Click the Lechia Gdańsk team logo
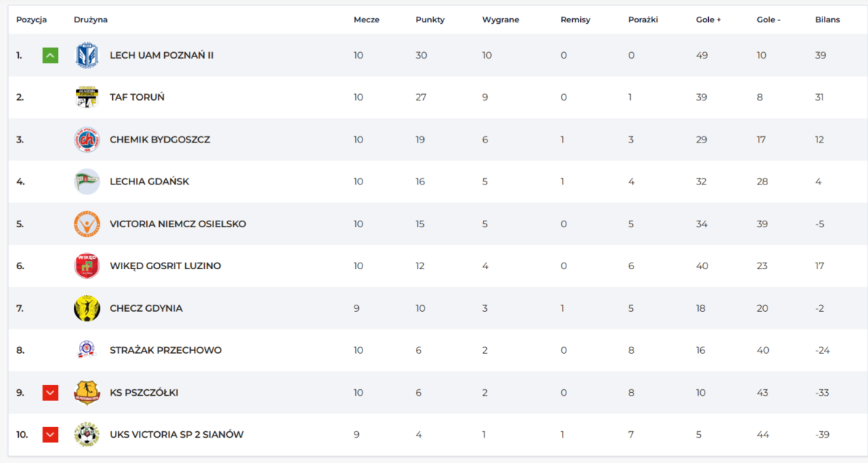The image size is (868, 463). 87,182
